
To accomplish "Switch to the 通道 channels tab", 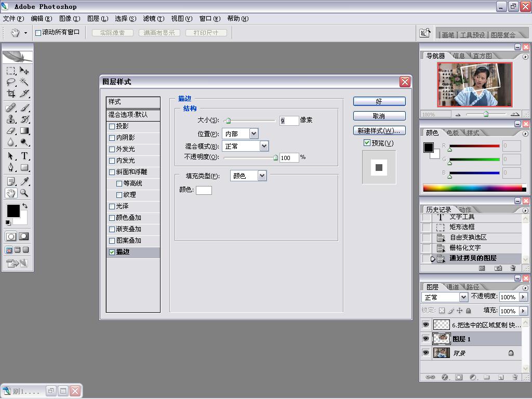I will click(453, 287).
